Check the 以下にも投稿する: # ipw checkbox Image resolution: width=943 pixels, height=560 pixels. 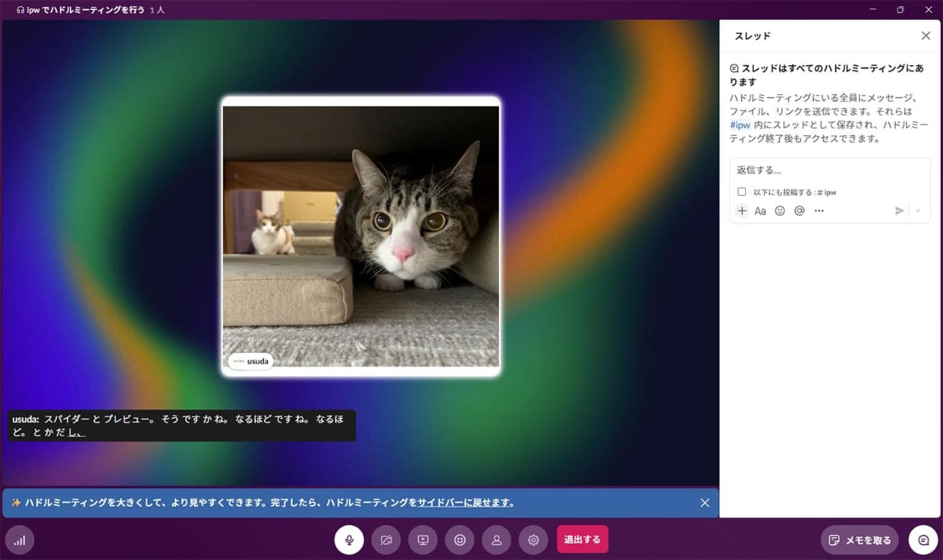(741, 192)
